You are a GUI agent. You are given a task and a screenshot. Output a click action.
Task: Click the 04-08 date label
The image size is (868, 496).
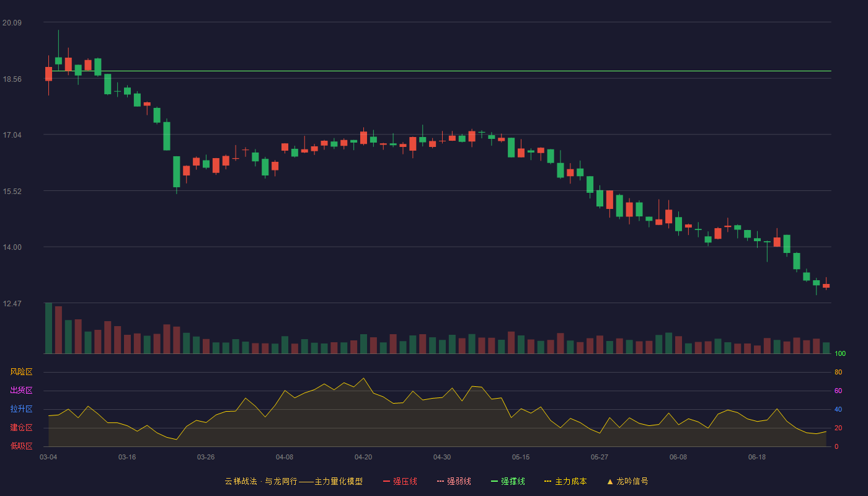(285, 457)
